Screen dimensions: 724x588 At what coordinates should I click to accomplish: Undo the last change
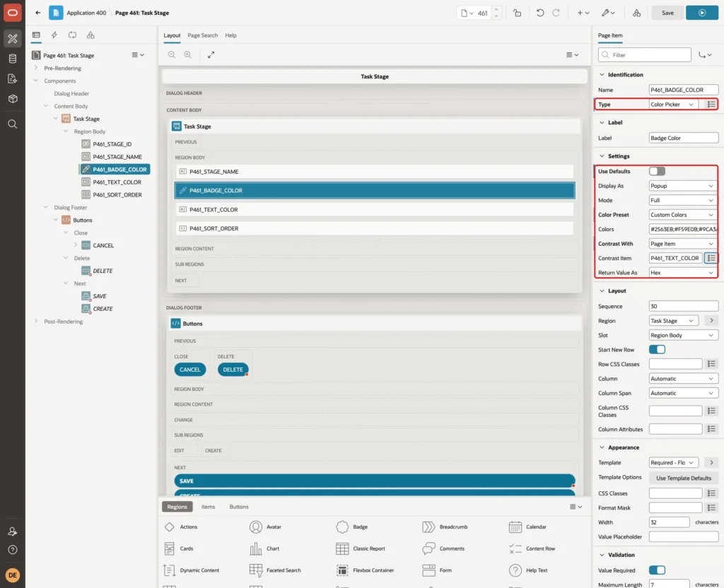[539, 13]
